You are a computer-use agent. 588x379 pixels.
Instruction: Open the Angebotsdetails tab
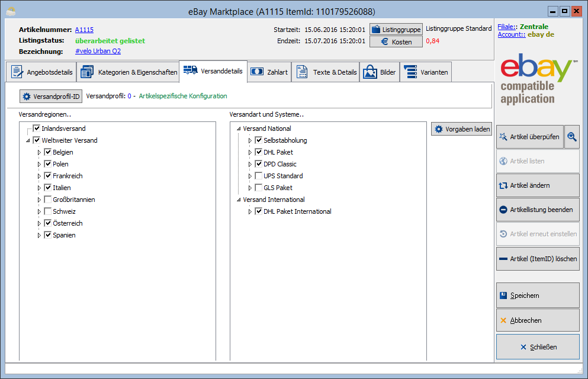[x=41, y=72]
